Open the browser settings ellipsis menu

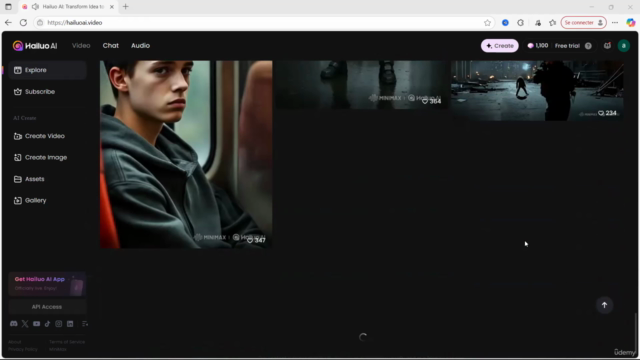tap(615, 23)
